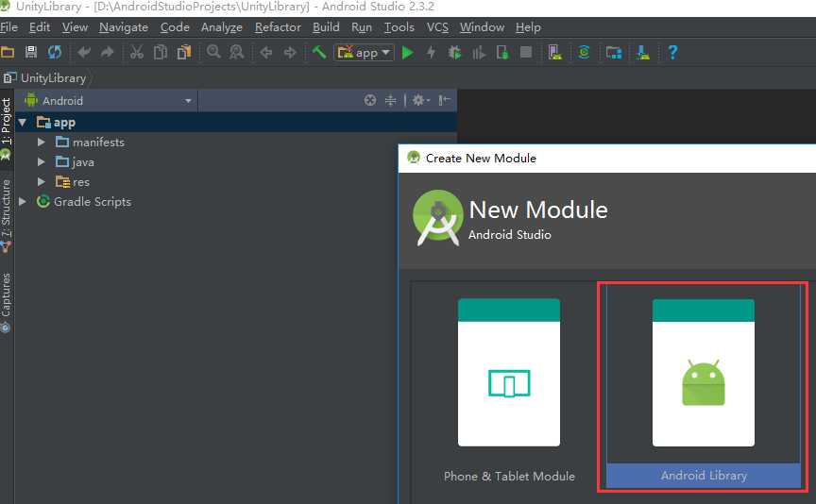The width and height of the screenshot is (816, 504).
Task: Open the Edit menu
Action: 40,27
